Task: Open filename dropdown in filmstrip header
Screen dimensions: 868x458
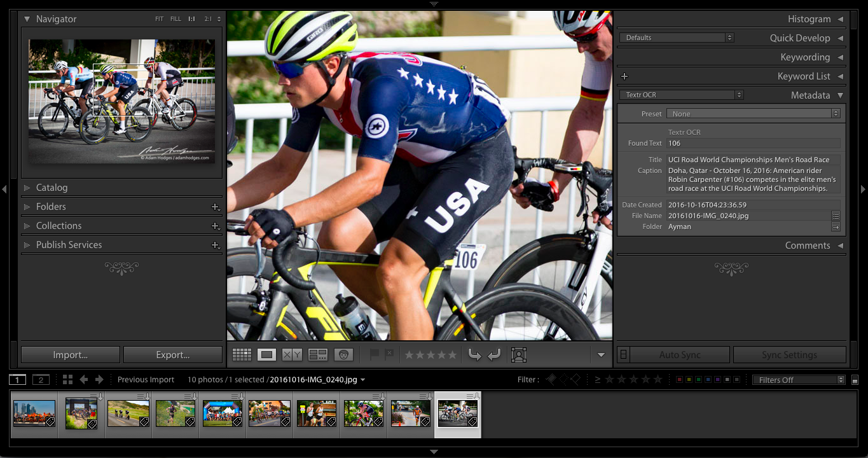Action: click(362, 380)
